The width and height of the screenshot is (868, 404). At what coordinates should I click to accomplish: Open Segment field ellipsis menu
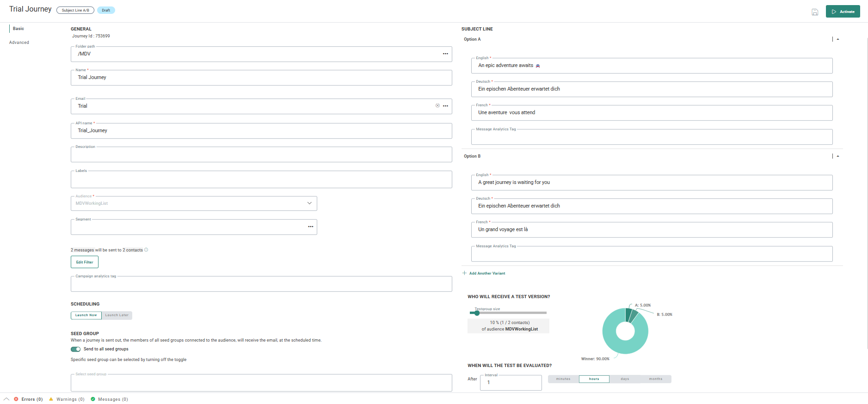coord(311,226)
